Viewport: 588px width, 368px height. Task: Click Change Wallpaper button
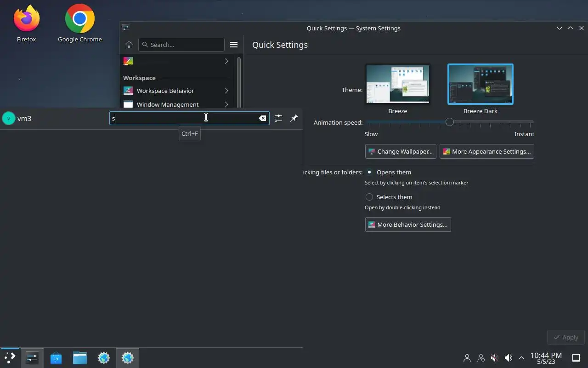pyautogui.click(x=401, y=151)
